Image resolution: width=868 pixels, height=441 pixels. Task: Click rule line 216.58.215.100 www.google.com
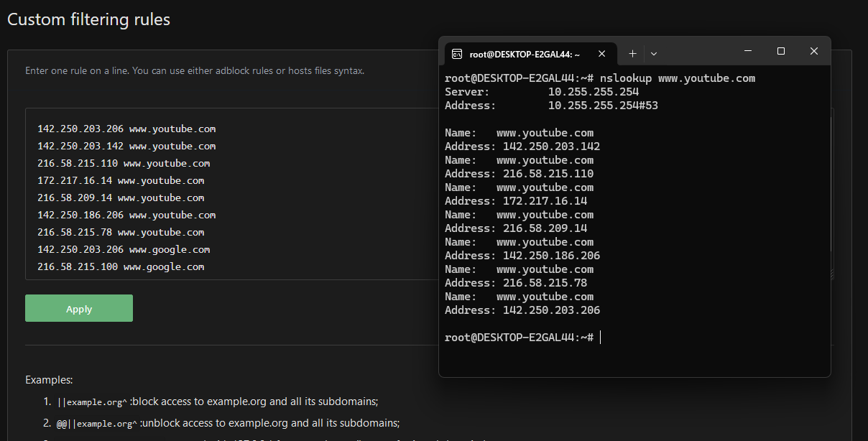(x=121, y=267)
